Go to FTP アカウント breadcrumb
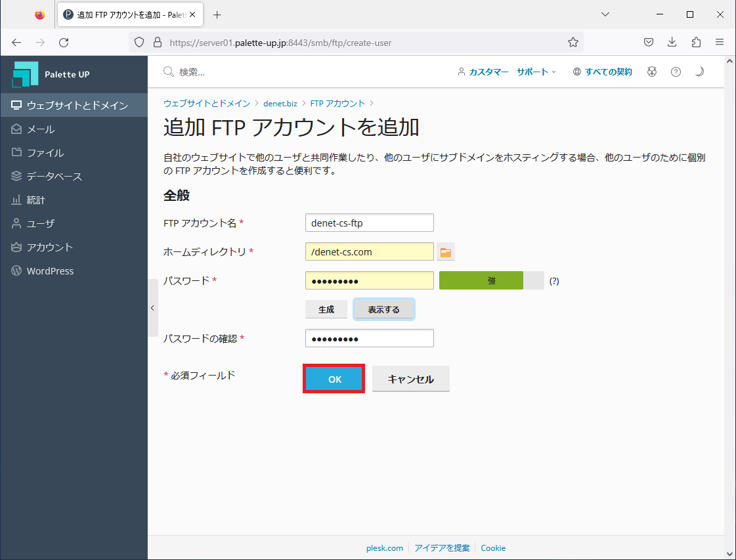 pos(337,103)
